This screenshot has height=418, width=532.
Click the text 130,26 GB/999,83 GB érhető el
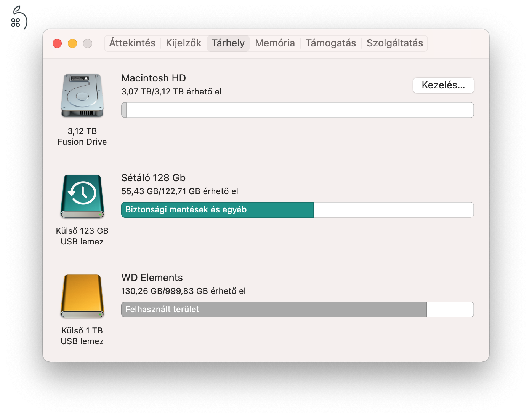[184, 291]
